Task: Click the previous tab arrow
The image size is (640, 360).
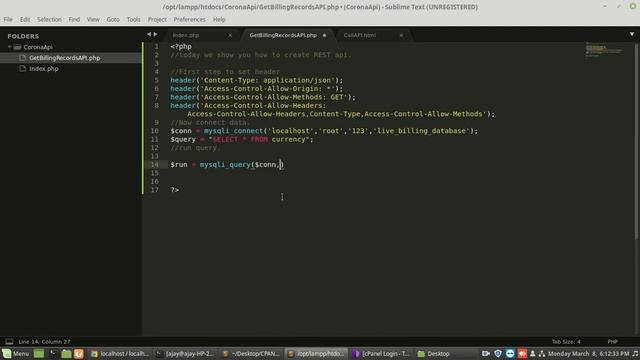Action: 149,34
